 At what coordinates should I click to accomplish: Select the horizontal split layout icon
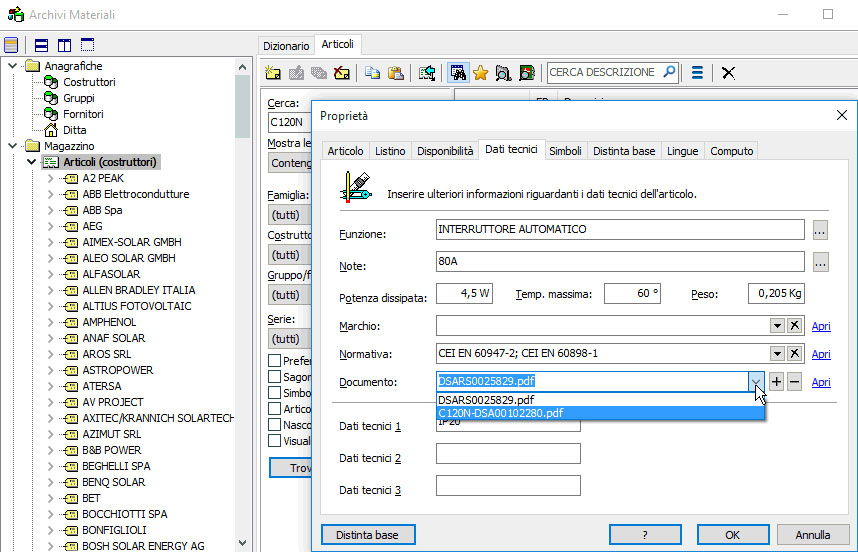(41, 45)
